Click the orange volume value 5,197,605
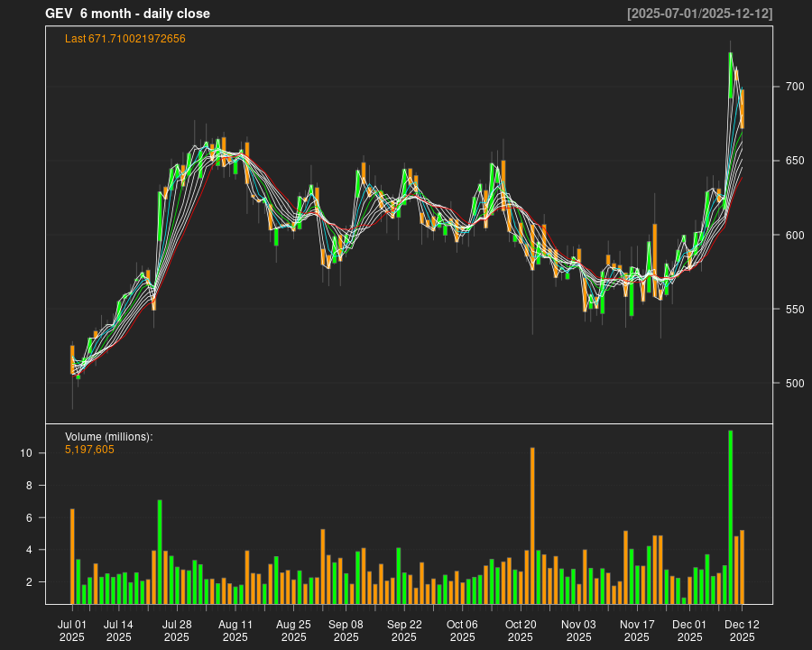 coord(89,450)
